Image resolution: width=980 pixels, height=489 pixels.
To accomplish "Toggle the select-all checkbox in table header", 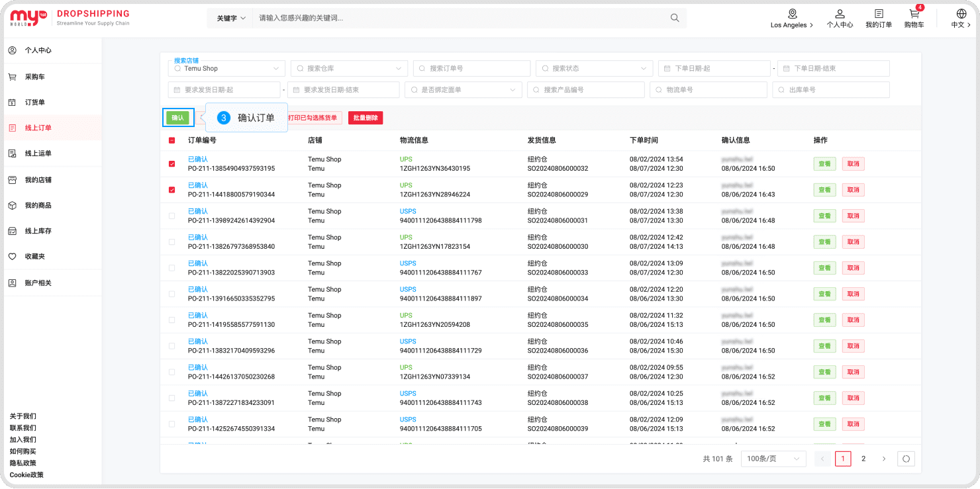I will point(172,140).
